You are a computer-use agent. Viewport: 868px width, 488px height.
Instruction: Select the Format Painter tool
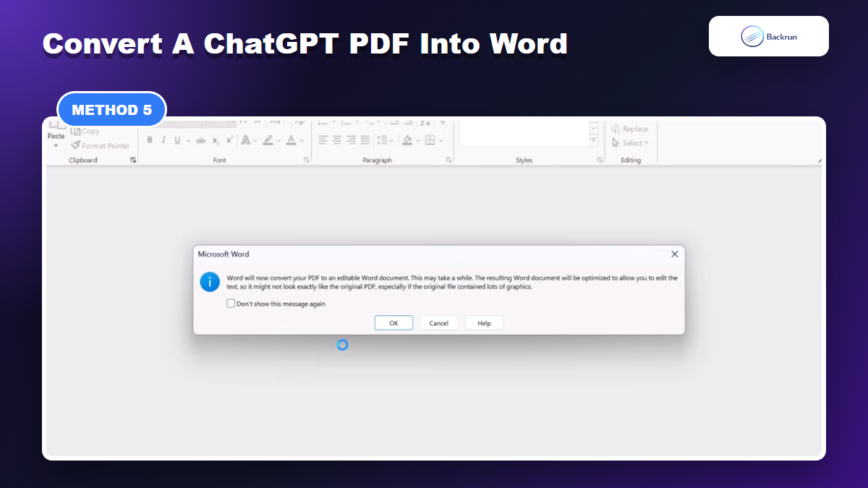click(x=100, y=145)
